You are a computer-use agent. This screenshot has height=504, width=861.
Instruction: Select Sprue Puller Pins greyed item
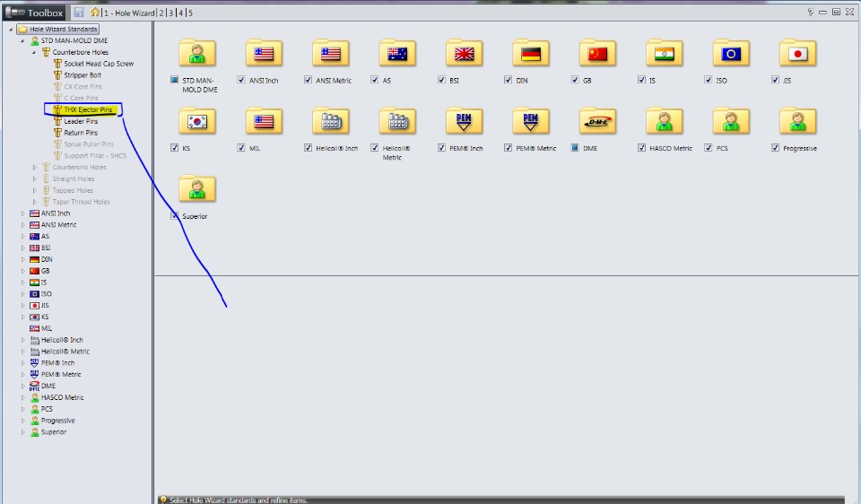pyautogui.click(x=89, y=144)
